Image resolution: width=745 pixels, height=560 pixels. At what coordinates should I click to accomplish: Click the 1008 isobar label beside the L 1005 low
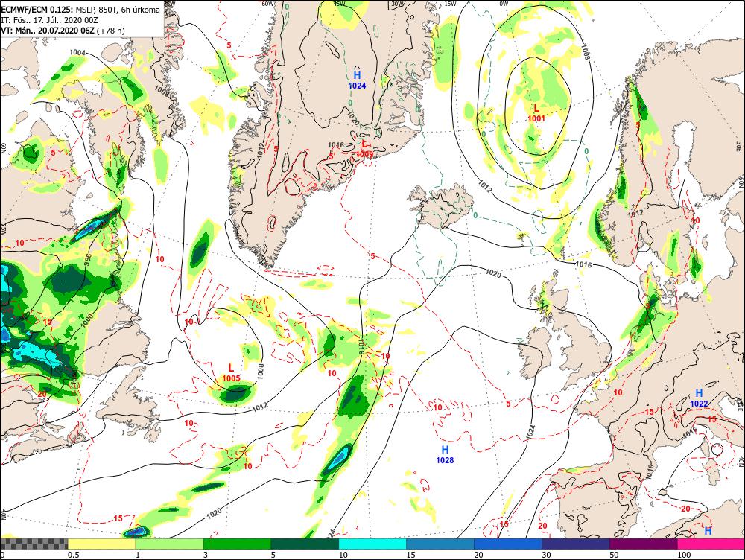[x=260, y=371]
